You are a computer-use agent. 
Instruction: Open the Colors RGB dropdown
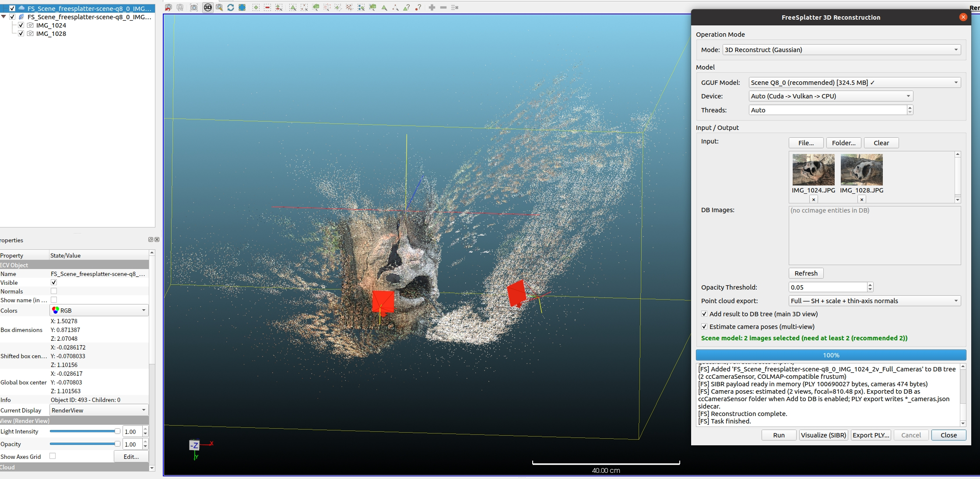pos(99,311)
